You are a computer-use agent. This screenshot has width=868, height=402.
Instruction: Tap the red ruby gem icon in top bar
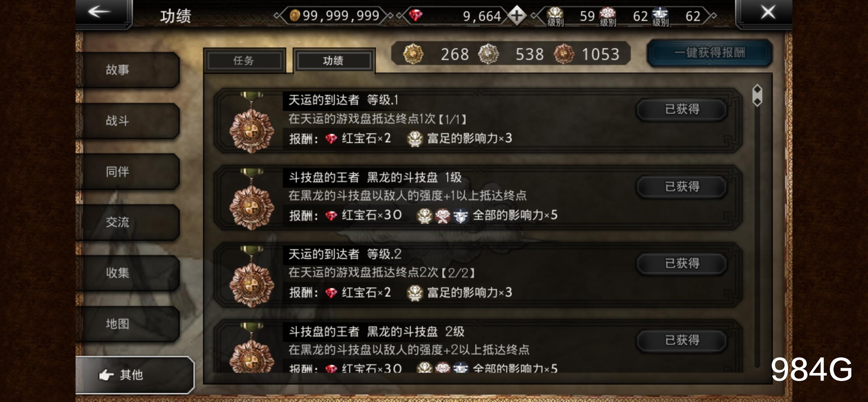click(x=415, y=15)
